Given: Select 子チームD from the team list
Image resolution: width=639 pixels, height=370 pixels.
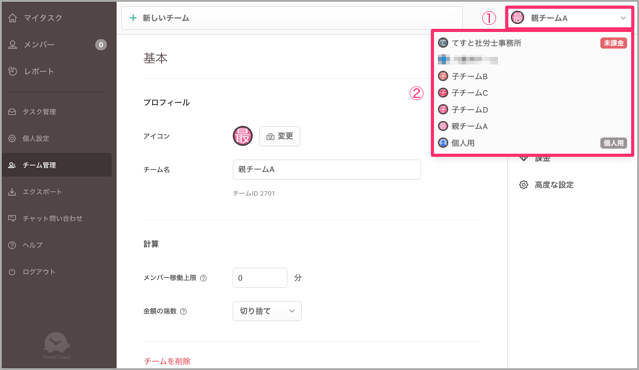Looking at the screenshot, I should point(532,110).
